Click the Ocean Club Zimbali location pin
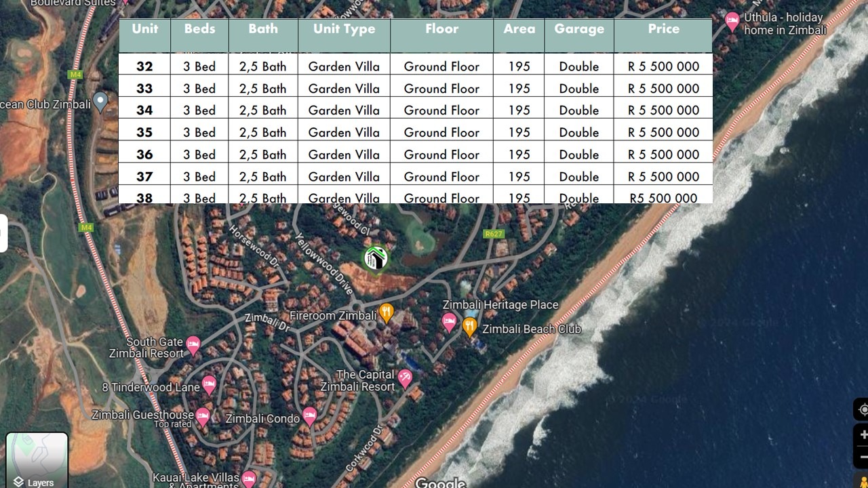 [x=101, y=102]
